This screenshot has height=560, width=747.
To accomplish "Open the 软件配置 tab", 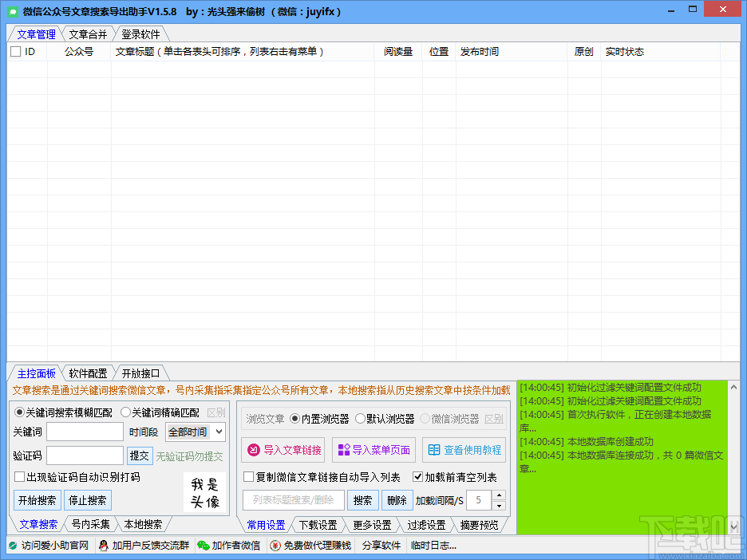I will 88,373.
